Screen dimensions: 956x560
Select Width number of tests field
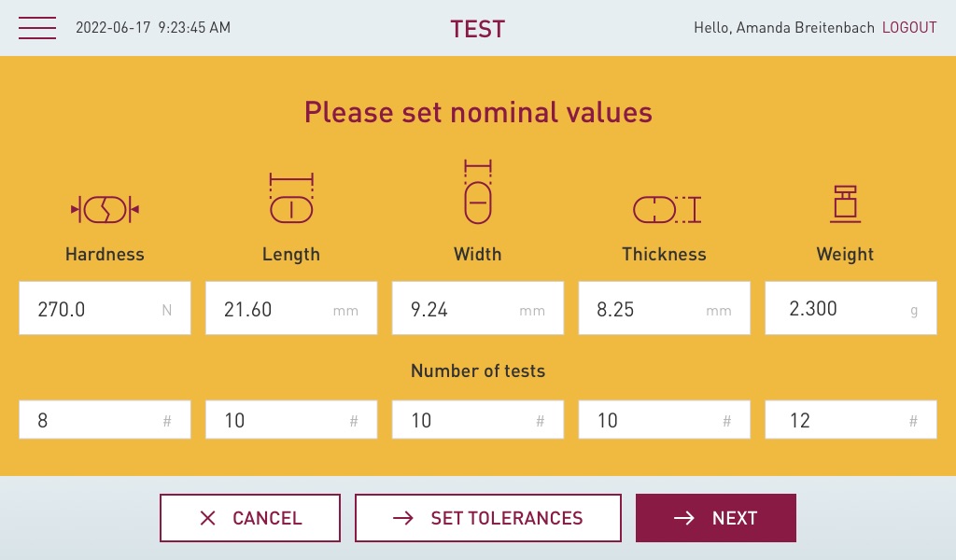[478, 420]
